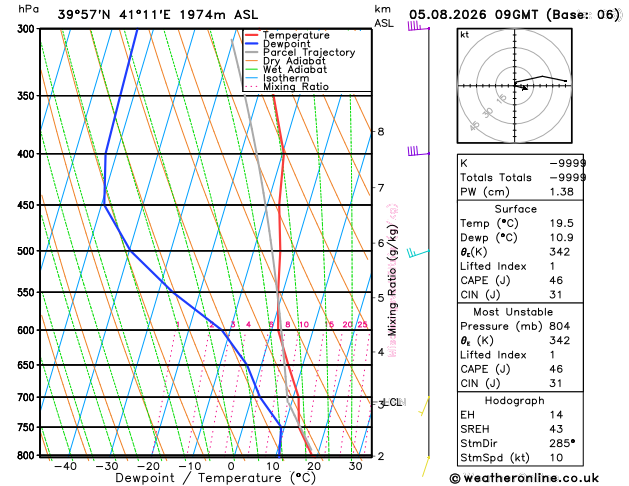Click the StmDir value 285°
629x486 pixels.
click(562, 443)
